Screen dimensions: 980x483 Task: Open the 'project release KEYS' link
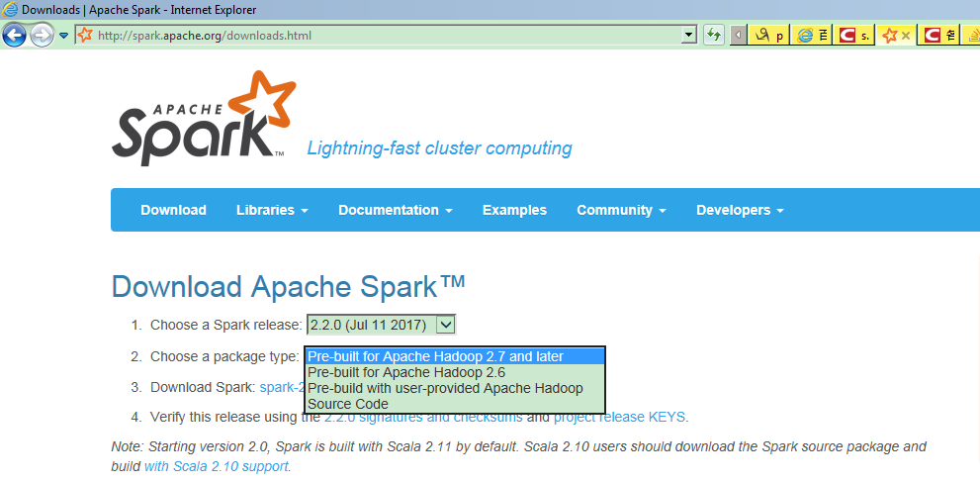click(x=619, y=417)
